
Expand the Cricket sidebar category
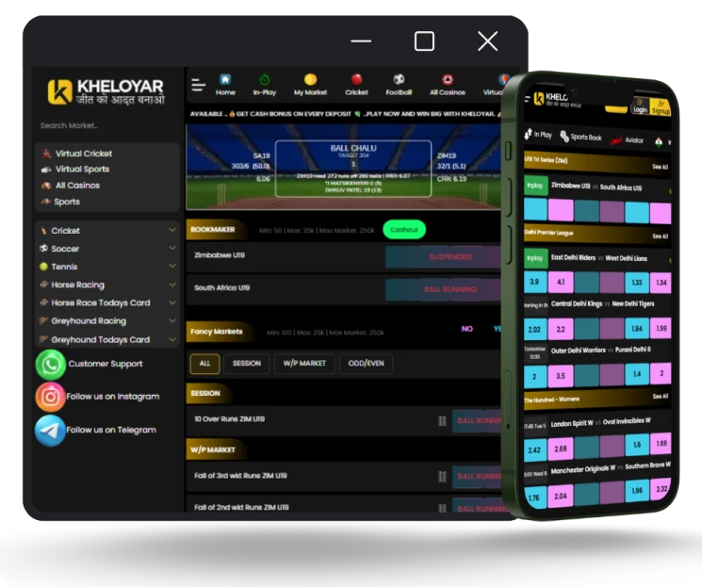coord(172,230)
